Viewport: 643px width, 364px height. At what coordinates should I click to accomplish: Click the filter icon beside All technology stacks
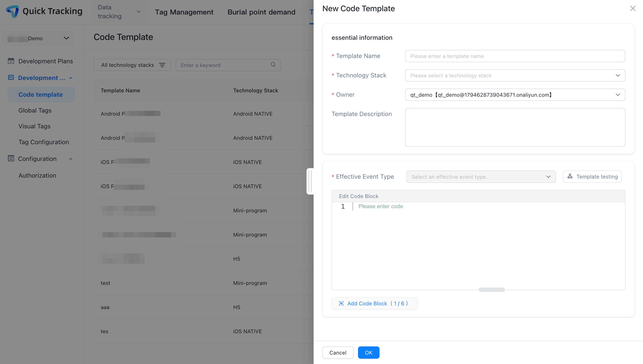[x=162, y=65]
